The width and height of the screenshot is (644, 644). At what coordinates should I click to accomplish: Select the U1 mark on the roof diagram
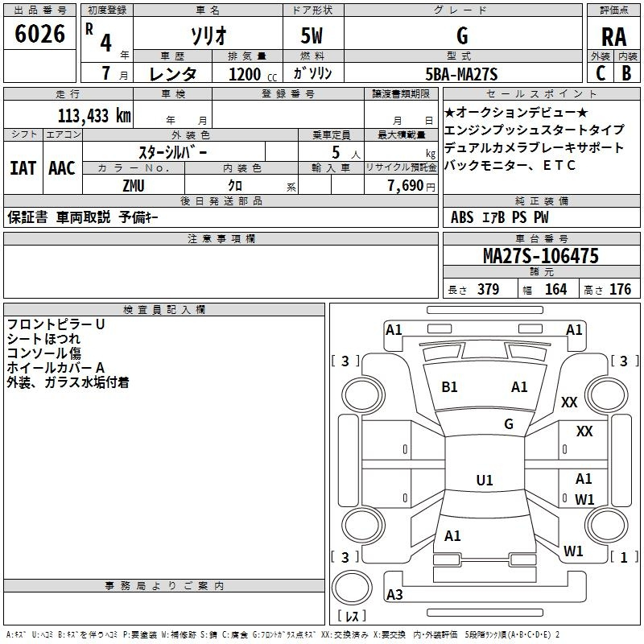485,480
